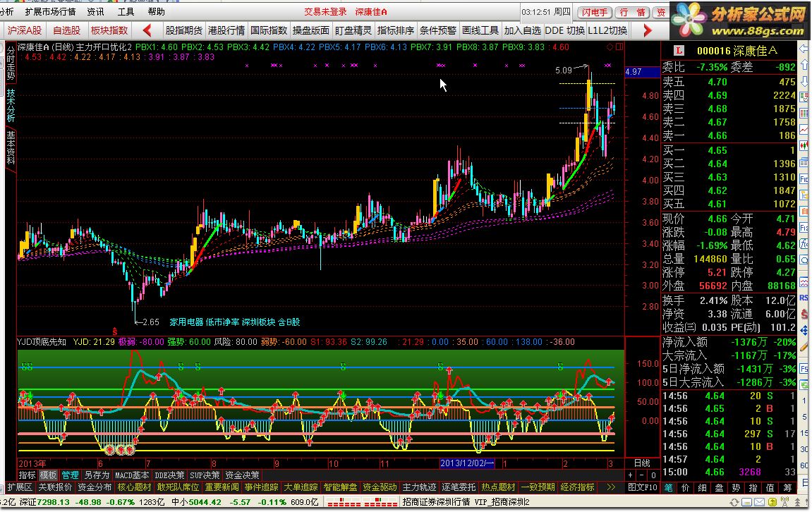The width and height of the screenshot is (812, 512).
Task: Click 股指期货 toolbar button
Action: pos(184,30)
